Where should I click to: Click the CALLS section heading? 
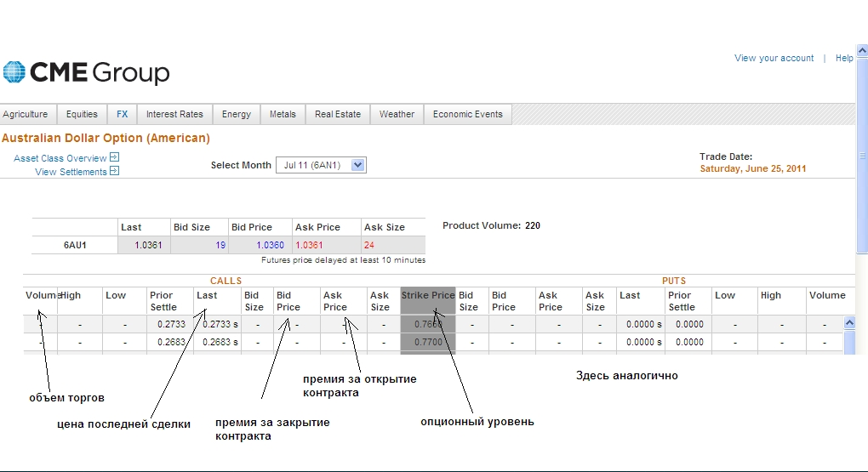coord(226,281)
